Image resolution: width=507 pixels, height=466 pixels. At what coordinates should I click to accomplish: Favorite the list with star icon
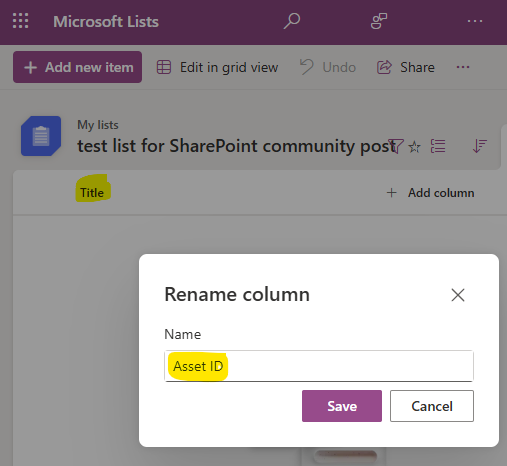point(415,146)
